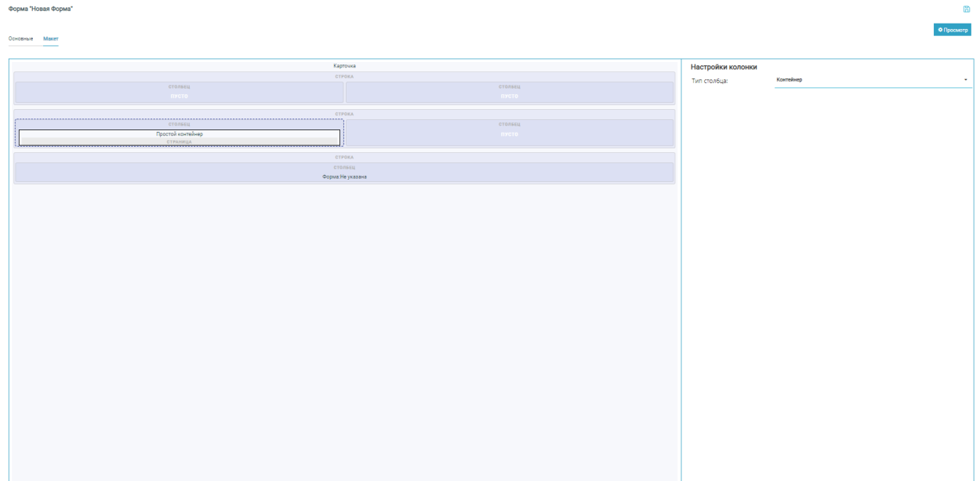Select the Простой контейнер element
980x481 pixels.
coord(179,134)
